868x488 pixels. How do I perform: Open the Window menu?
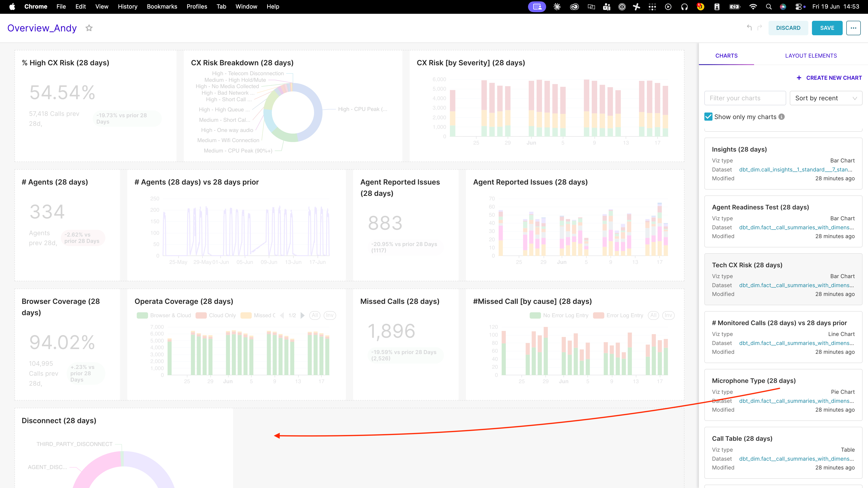point(246,6)
